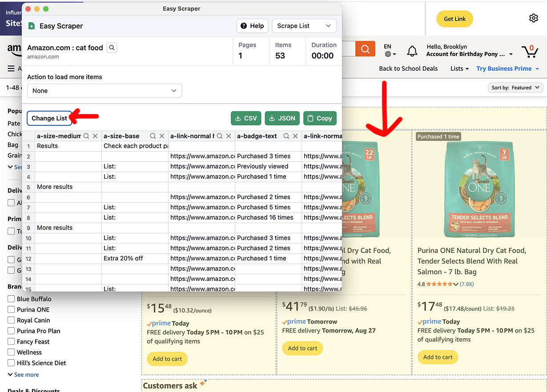Expand the Action to load more items dropdown
The height and width of the screenshot is (392, 547).
[x=105, y=91]
